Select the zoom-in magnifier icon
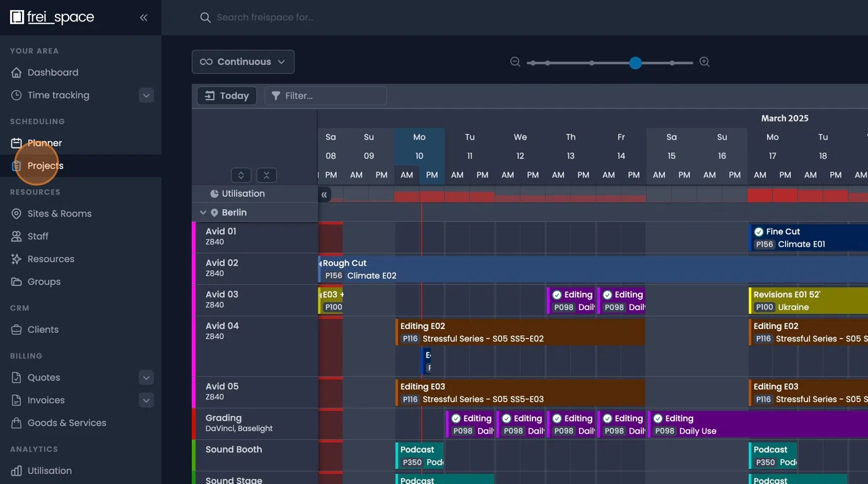The width and height of the screenshot is (868, 484). tap(705, 62)
